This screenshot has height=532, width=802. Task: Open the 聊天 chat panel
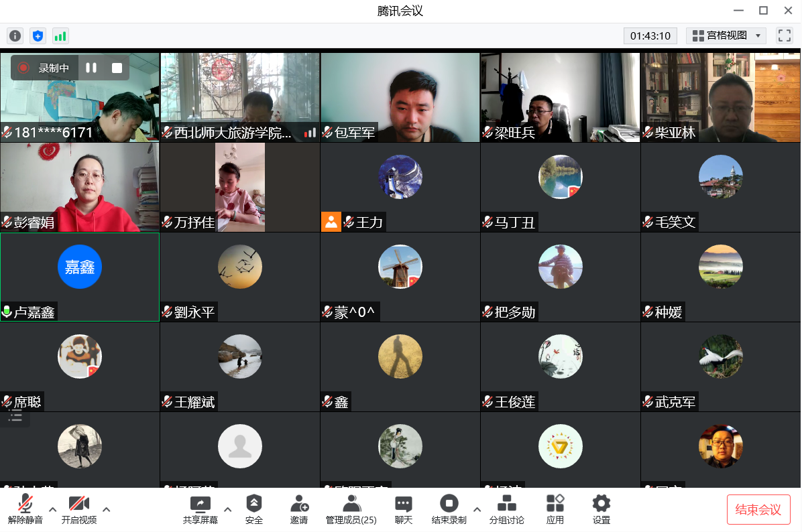[x=403, y=509]
